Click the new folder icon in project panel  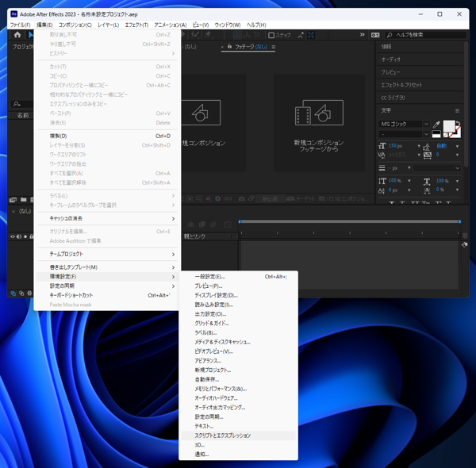click(23, 199)
